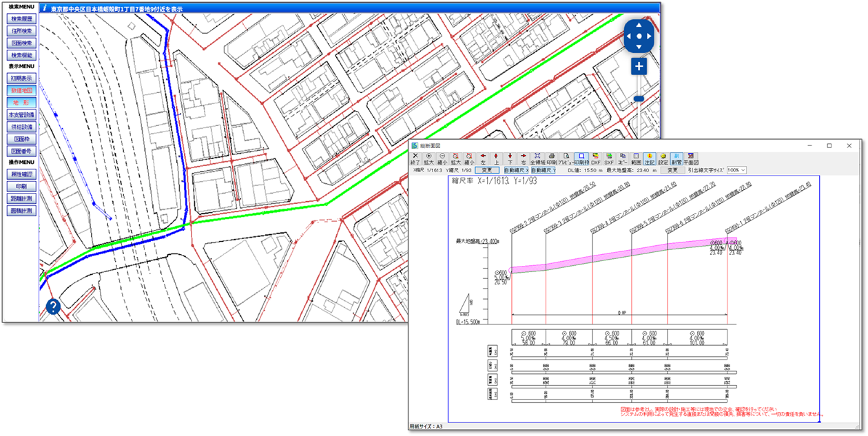Click the 自動縮尺 X button
The width and height of the screenshot is (868, 436).
515,170
